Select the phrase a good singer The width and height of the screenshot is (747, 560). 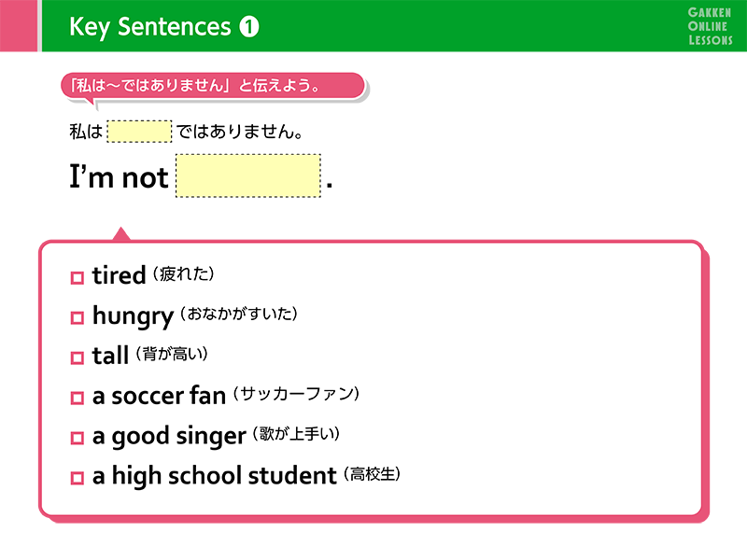pyautogui.click(x=169, y=436)
